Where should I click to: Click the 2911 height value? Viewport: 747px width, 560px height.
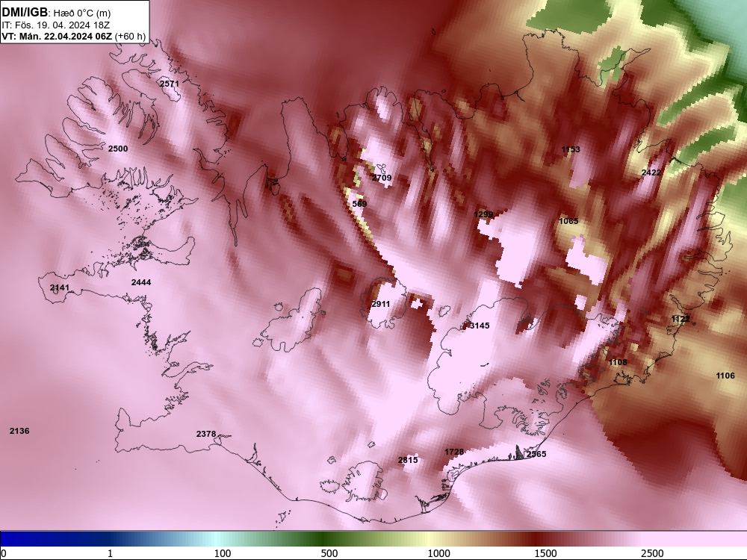coord(381,304)
